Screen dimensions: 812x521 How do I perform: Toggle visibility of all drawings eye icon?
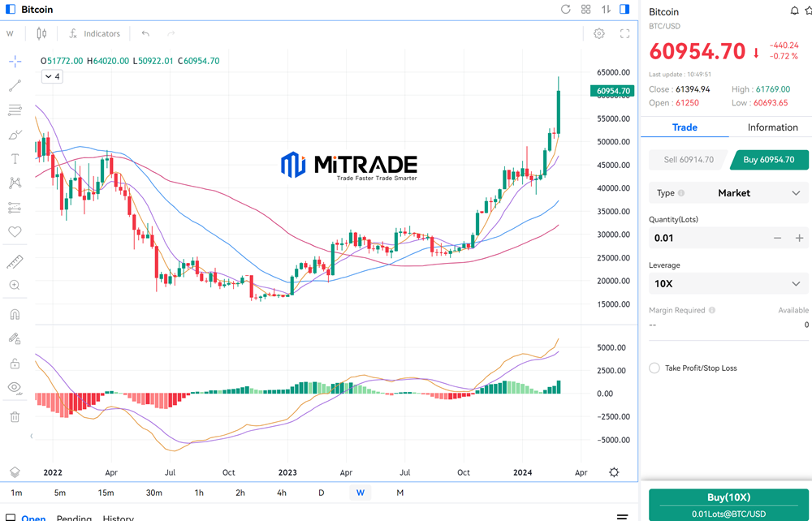[15, 387]
